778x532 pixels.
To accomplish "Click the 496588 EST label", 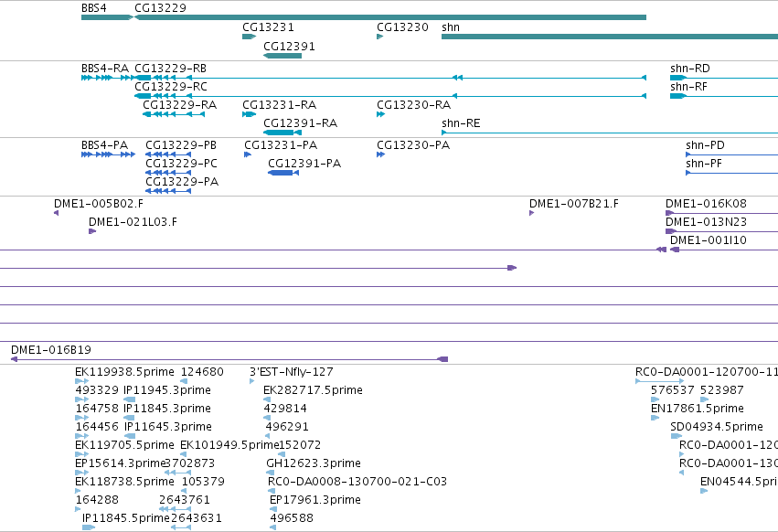I will (x=292, y=518).
